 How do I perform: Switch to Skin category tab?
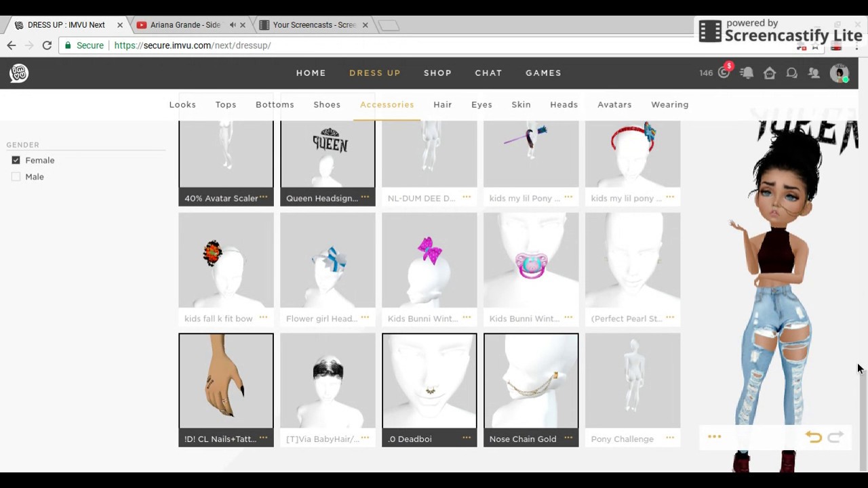[521, 104]
